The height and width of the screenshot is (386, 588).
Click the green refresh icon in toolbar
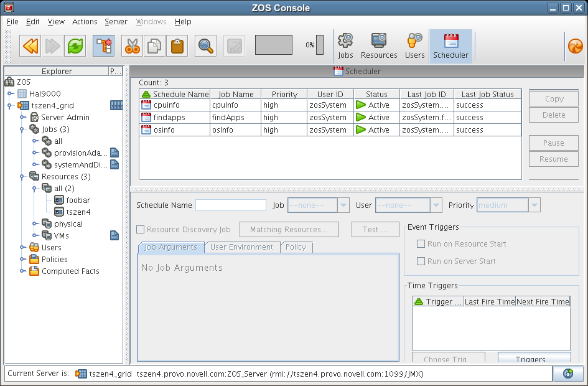75,45
